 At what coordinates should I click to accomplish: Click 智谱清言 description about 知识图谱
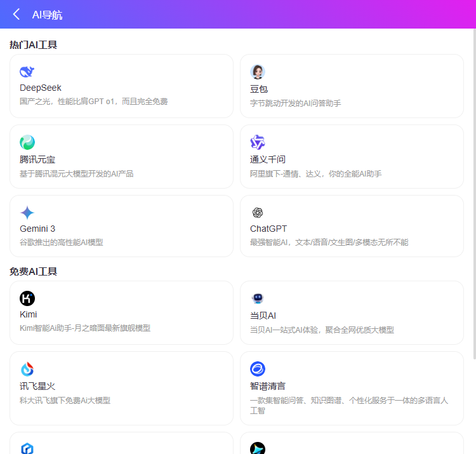[349, 406]
